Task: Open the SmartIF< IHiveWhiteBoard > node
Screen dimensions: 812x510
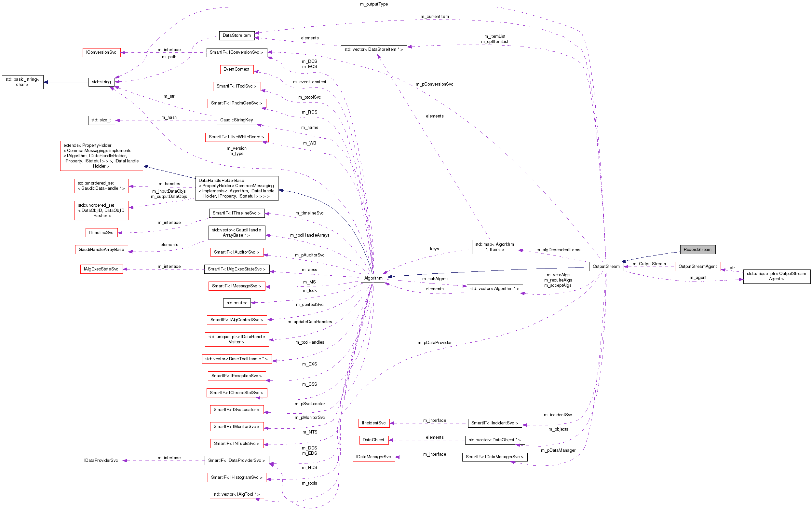Action: [x=237, y=137]
